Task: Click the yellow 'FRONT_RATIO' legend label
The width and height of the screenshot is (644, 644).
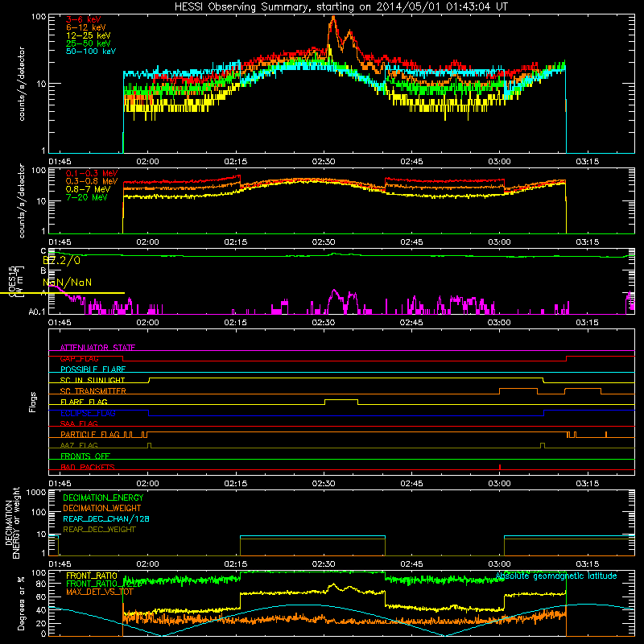Action: click(92, 576)
